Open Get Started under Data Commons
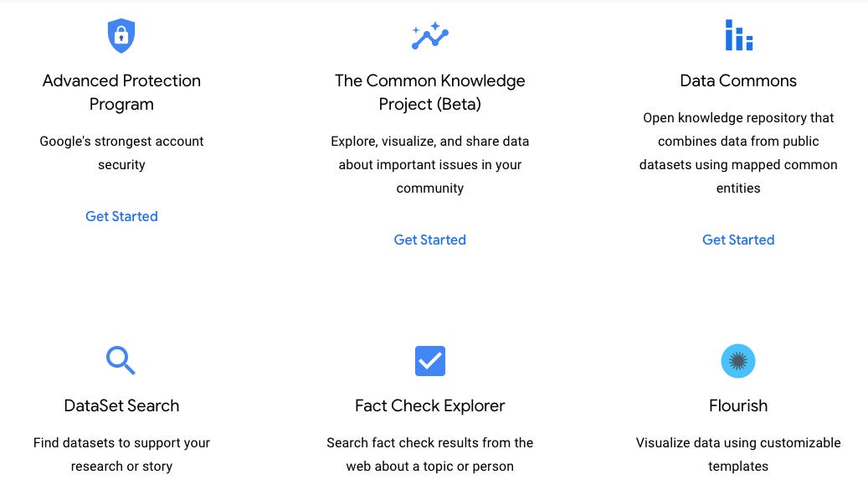The height and width of the screenshot is (485, 868). (x=738, y=240)
